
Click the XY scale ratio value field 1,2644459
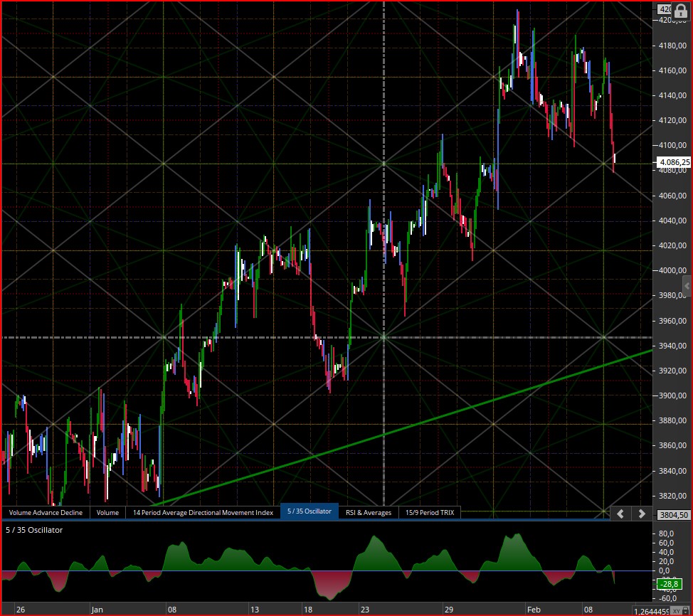(x=652, y=611)
